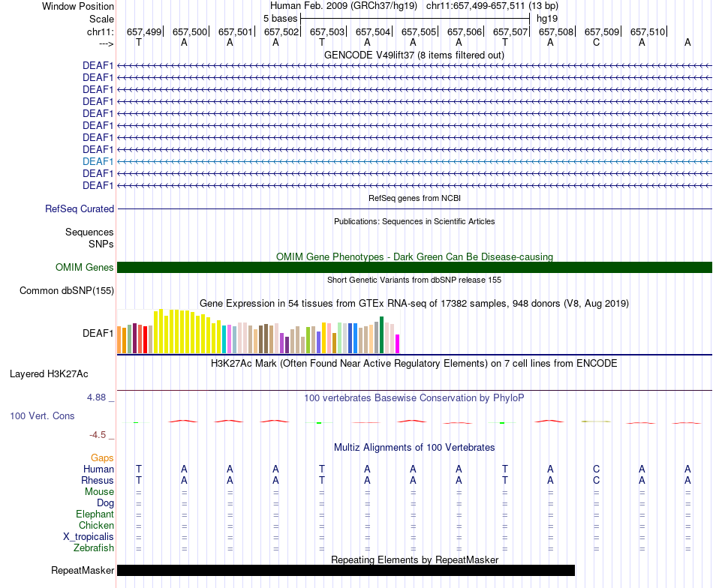Click the DEAF1 label beside the GTEx chart
713x588 pixels.
(x=98, y=334)
